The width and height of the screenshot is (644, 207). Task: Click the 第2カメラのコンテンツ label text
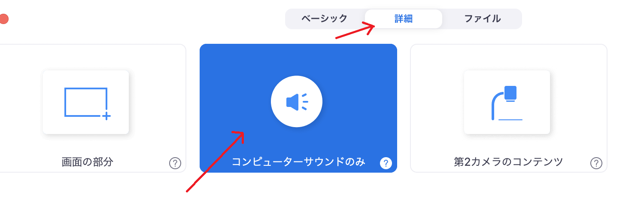pos(508,162)
